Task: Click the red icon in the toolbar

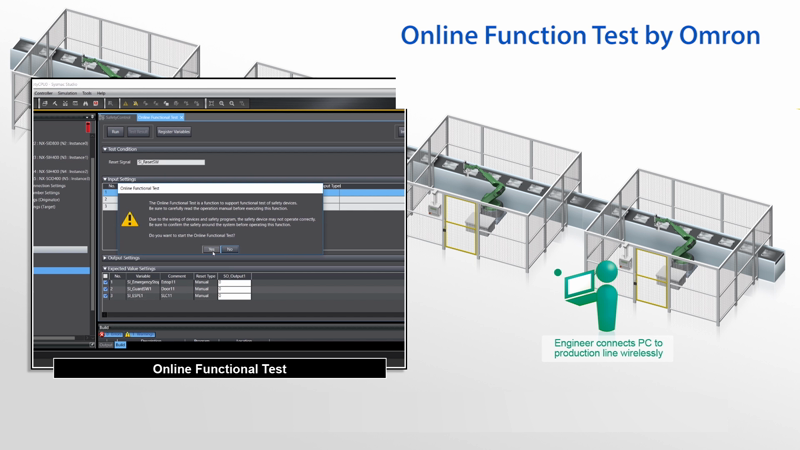Action: point(95,104)
